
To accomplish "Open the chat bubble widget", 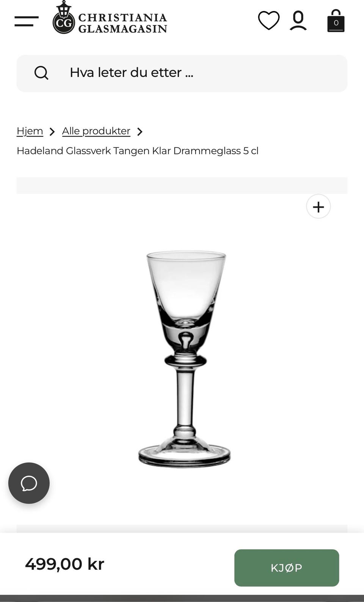I will (x=29, y=483).
